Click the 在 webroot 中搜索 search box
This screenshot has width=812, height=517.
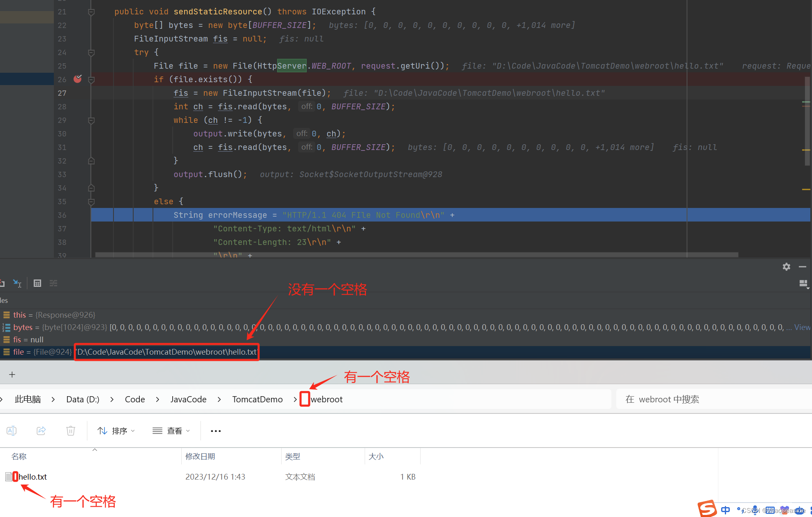713,399
